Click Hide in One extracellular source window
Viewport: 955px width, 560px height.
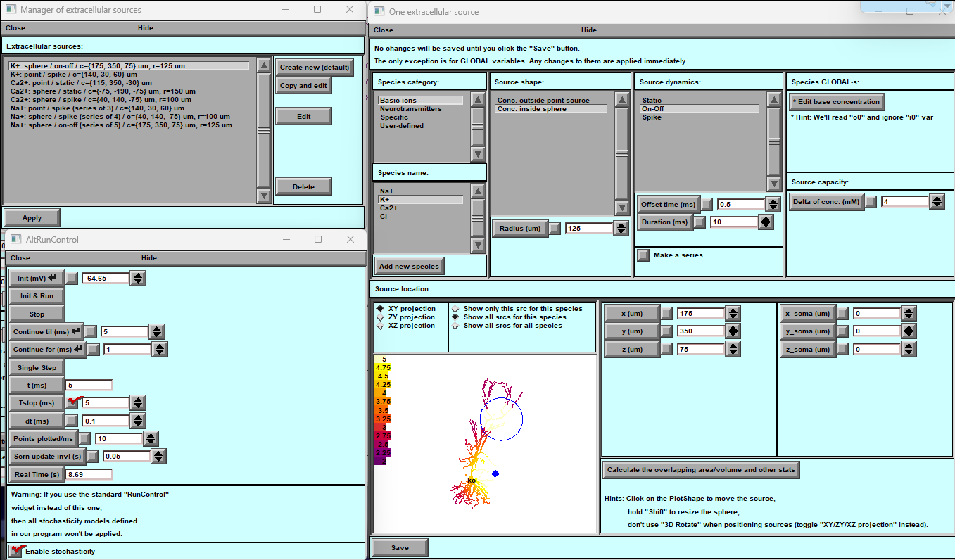pyautogui.click(x=588, y=30)
